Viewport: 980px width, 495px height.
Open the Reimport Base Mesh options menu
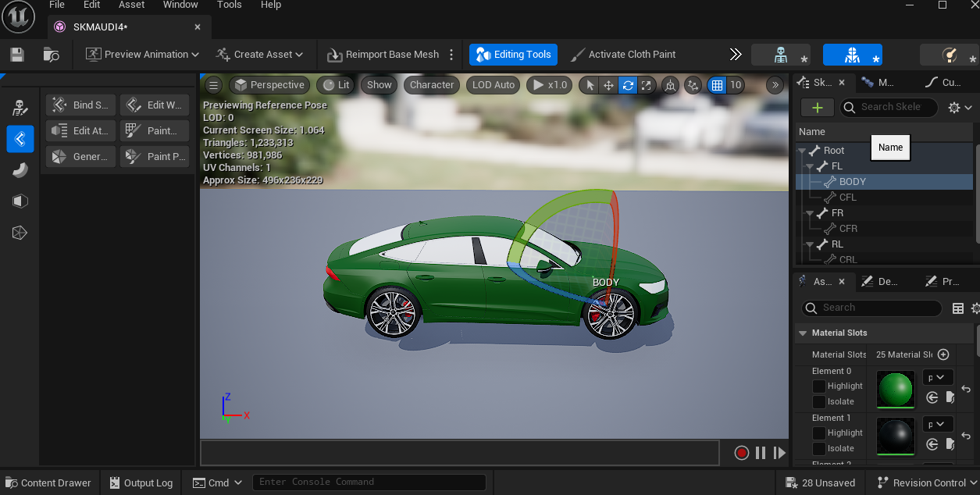point(451,55)
